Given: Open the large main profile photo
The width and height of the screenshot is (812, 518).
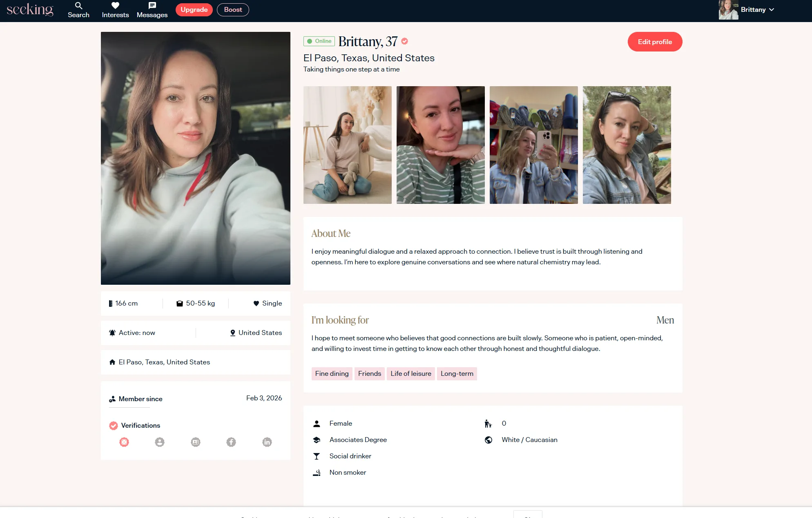Looking at the screenshot, I should (x=196, y=158).
